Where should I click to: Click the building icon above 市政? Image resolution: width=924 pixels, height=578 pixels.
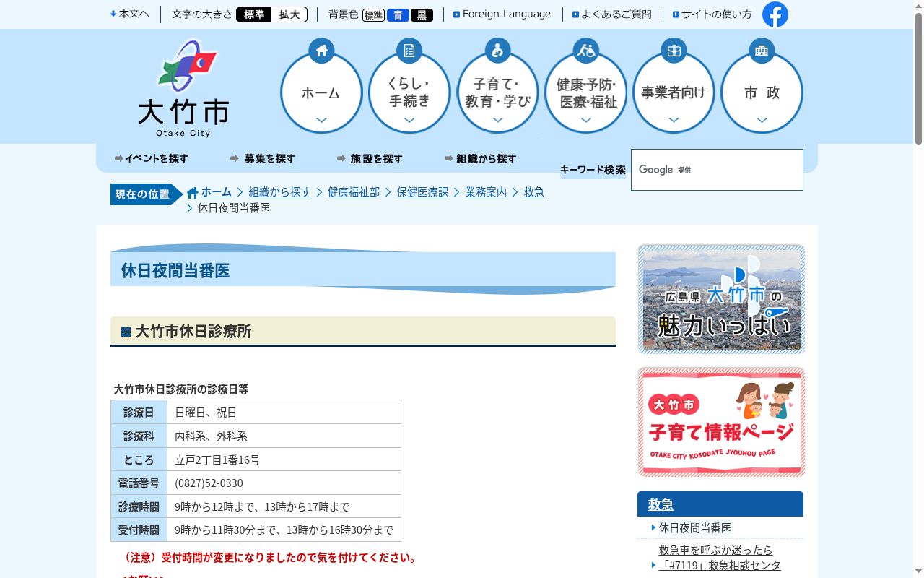(x=762, y=51)
